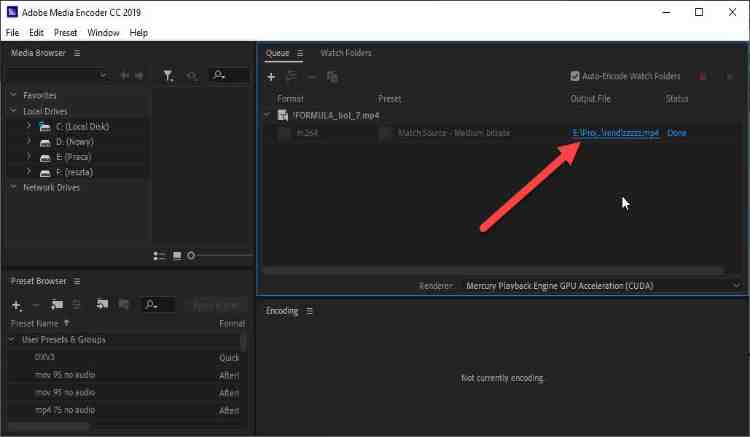This screenshot has width=750, height=437.
Task: Click the Add Source plus icon in Queue
Action: point(271,76)
